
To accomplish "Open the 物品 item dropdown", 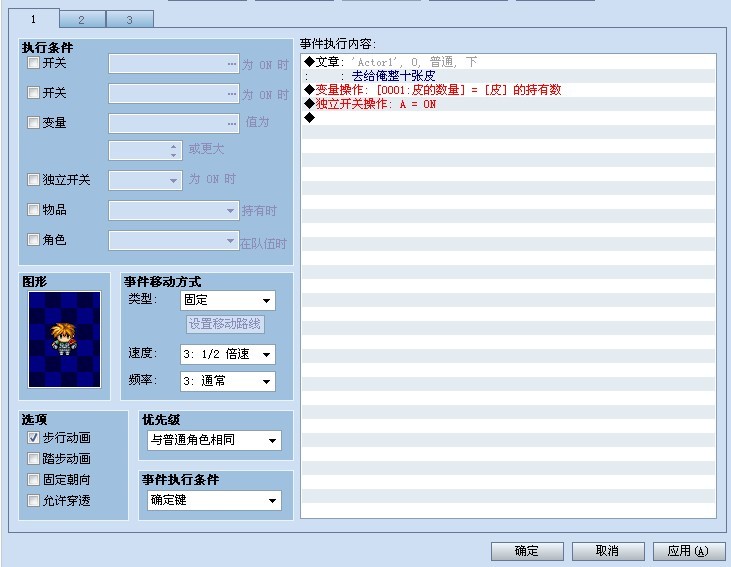I will point(174,211).
